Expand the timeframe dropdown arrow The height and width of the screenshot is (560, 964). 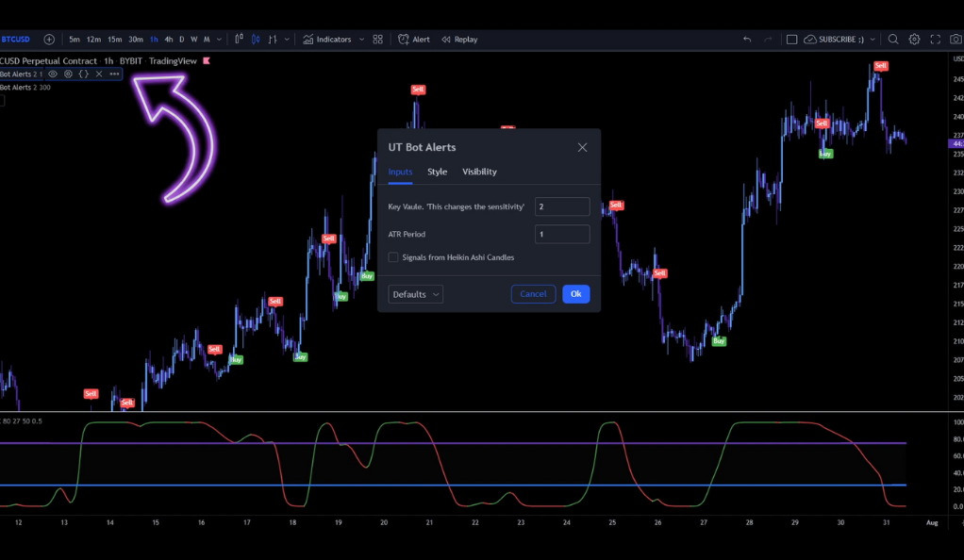coord(219,40)
